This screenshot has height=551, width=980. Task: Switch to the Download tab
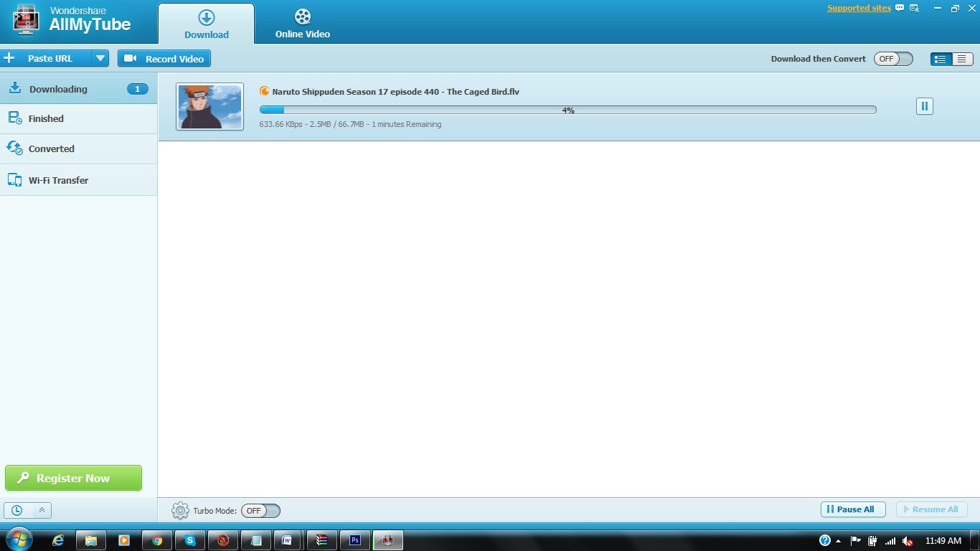pyautogui.click(x=207, y=24)
